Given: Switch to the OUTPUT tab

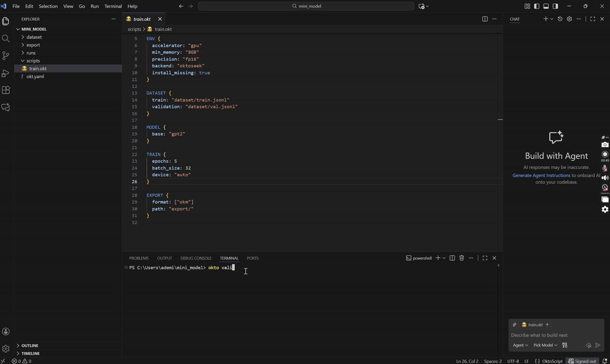Looking at the screenshot, I should tap(164, 258).
